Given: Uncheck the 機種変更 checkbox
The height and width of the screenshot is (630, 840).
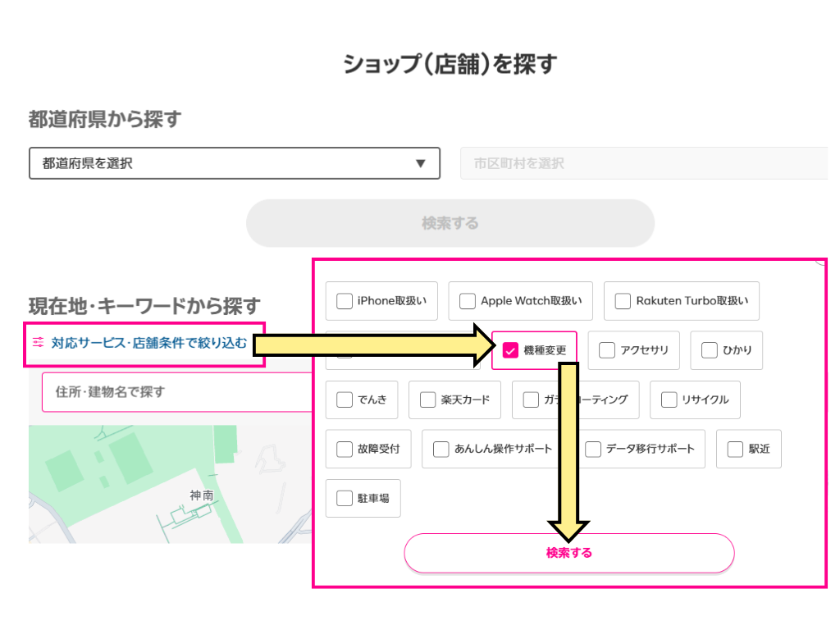Looking at the screenshot, I should pos(510,351).
